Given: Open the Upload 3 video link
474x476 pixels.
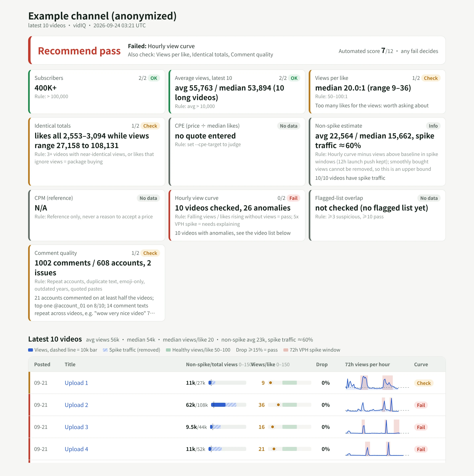Looking at the screenshot, I should click(x=76, y=427).
